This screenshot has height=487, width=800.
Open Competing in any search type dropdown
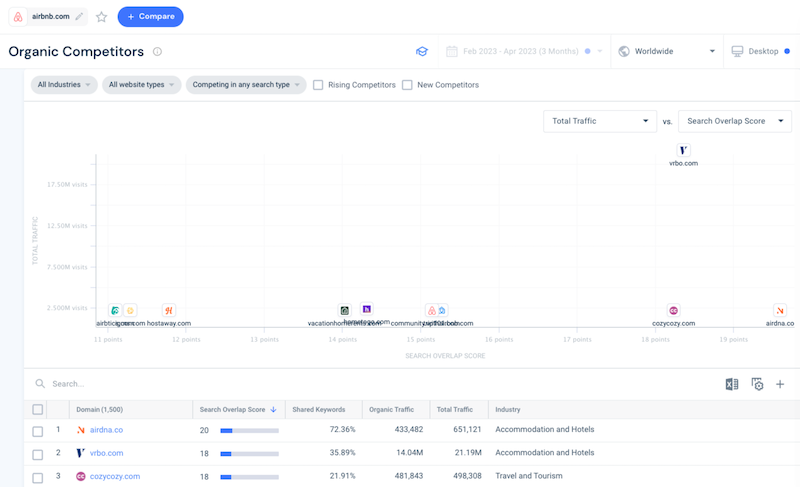[x=246, y=85]
